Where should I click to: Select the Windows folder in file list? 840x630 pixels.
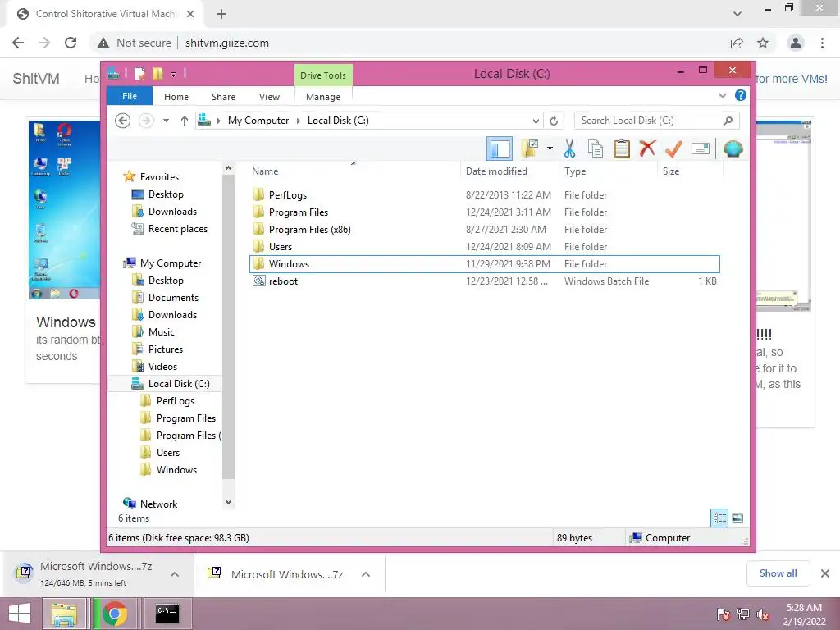484,263
